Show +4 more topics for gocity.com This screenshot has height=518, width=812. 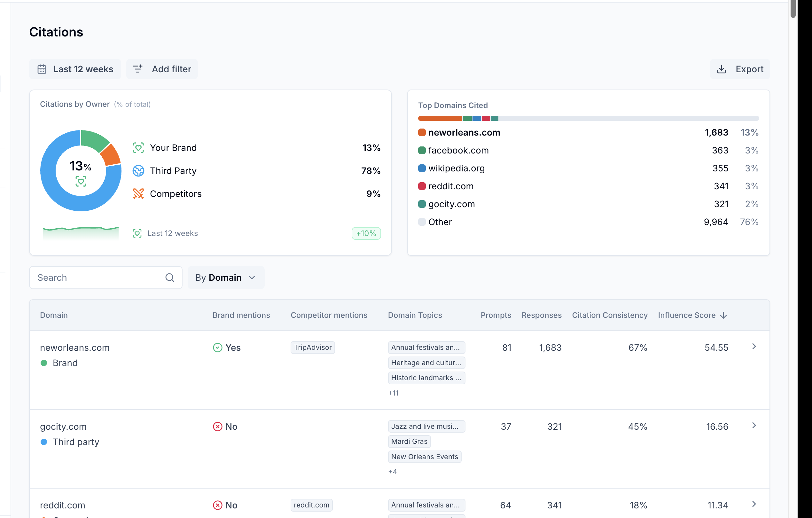[x=393, y=471]
